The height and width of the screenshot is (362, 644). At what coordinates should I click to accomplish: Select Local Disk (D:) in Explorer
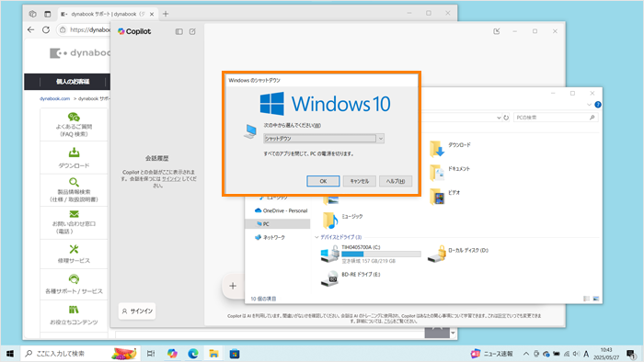coord(457,254)
